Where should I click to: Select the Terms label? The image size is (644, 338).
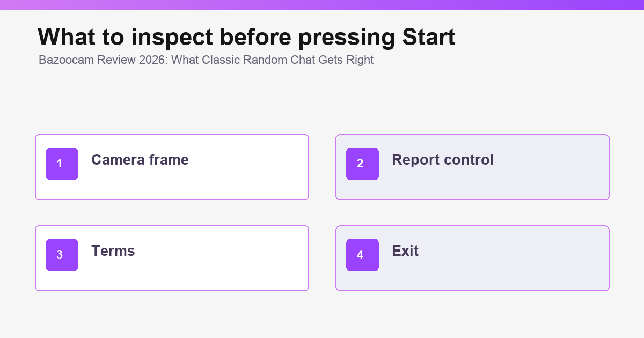click(113, 251)
